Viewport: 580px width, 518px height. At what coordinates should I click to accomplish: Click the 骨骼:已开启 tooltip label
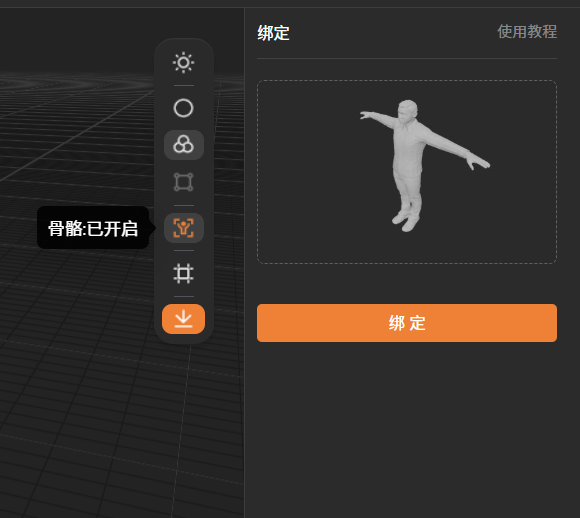tap(93, 228)
